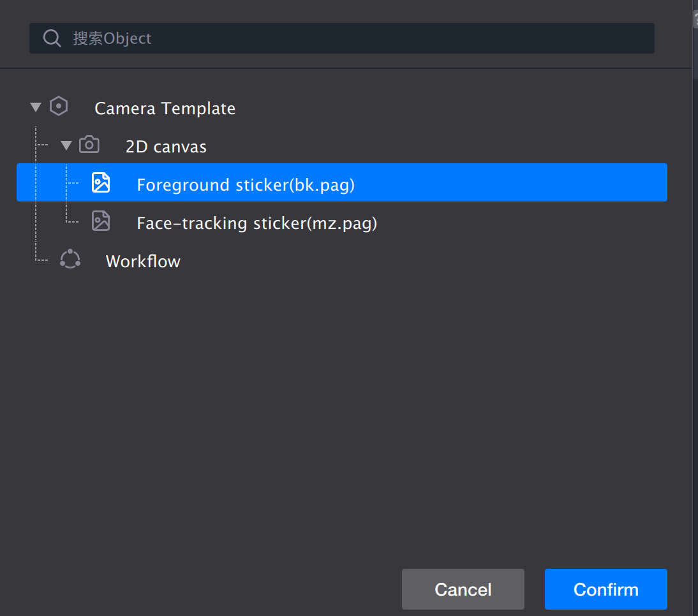Image resolution: width=698 pixels, height=616 pixels.
Task: Click the Foreground sticker image icon
Action: point(101,183)
